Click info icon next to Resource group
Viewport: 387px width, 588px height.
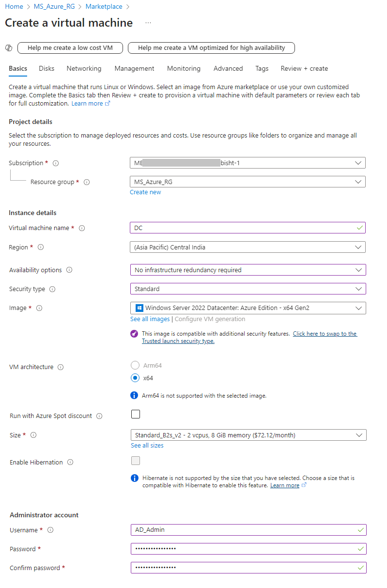[x=87, y=182]
